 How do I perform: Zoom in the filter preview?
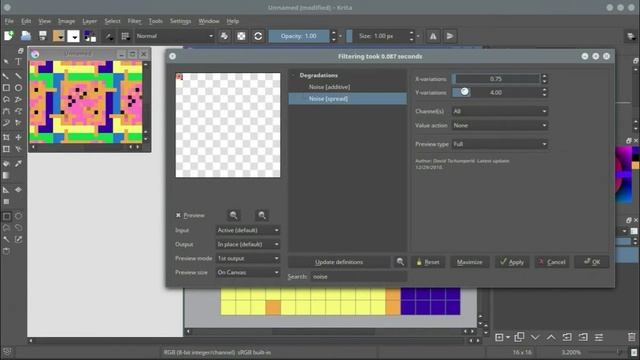coord(262,216)
